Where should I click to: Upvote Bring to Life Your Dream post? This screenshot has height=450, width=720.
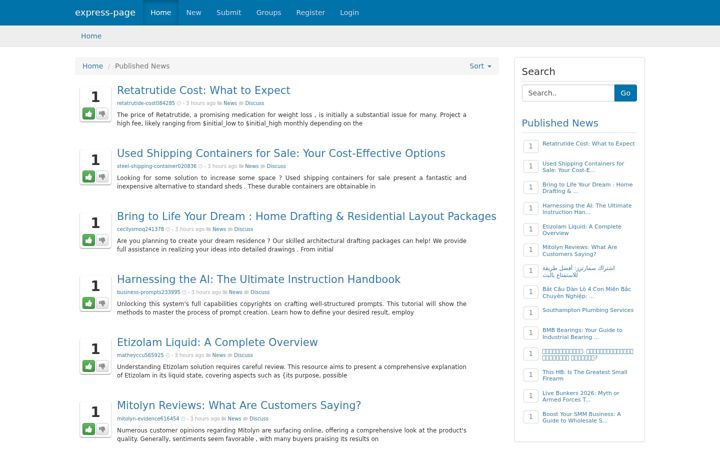coord(89,240)
